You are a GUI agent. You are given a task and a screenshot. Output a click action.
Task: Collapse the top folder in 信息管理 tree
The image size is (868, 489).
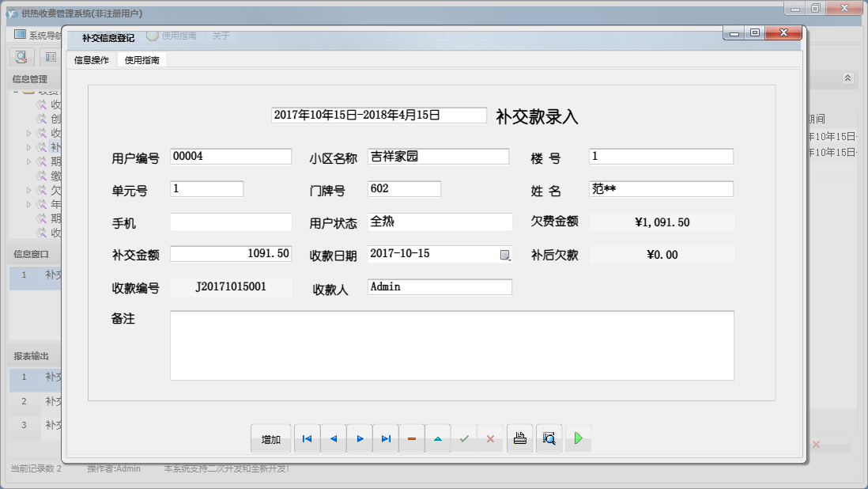tap(16, 92)
